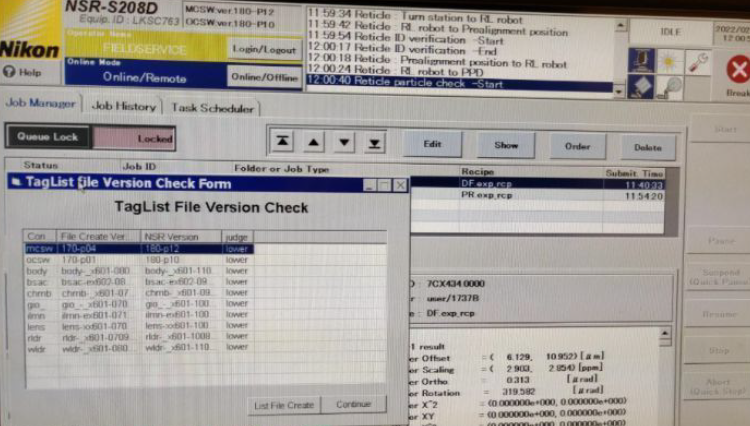Click the NSR Version column header
Image resolution: width=750 pixels, height=426 pixels.
(181, 237)
